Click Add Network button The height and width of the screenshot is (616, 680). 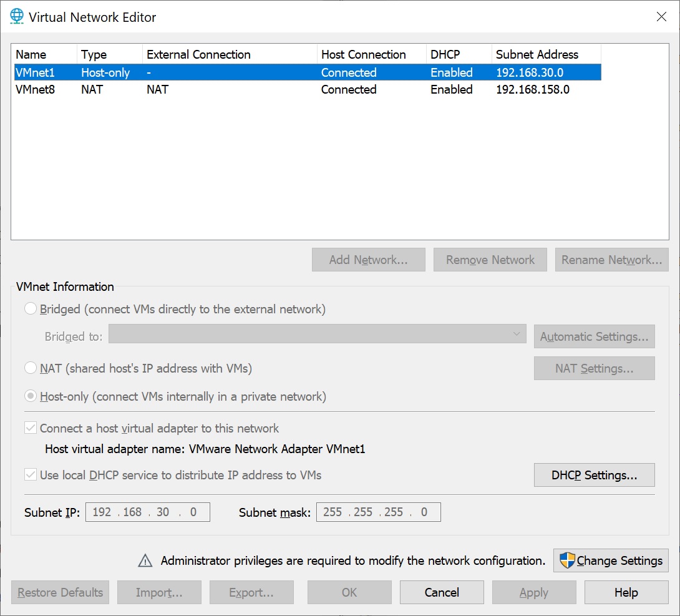coord(368,260)
